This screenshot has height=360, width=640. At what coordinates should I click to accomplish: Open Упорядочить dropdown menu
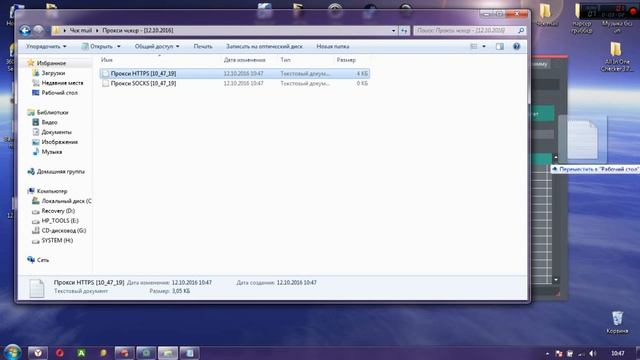pyautogui.click(x=46, y=47)
